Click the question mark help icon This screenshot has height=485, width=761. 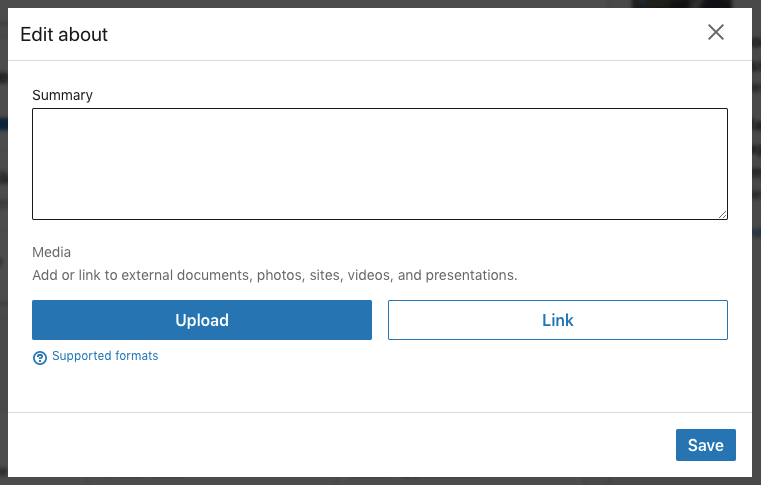click(40, 357)
